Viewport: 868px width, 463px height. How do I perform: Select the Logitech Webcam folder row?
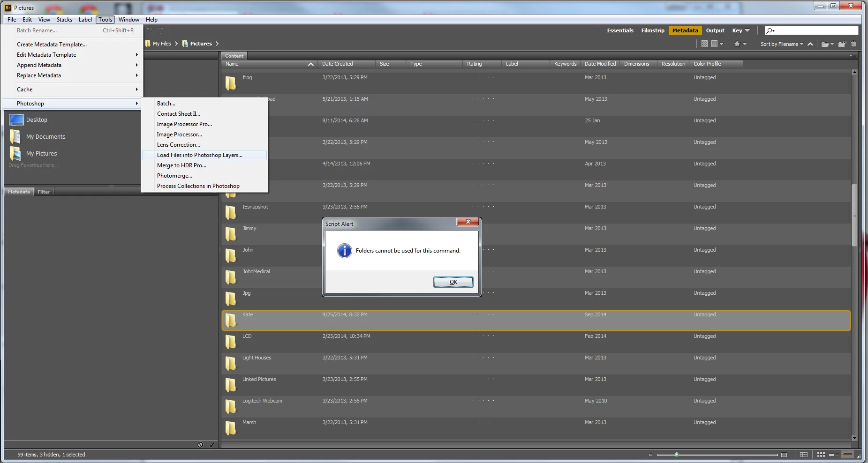click(536, 406)
